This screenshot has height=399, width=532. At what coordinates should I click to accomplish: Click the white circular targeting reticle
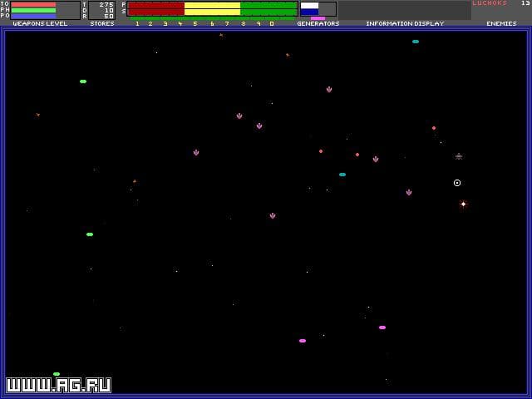coord(457,183)
